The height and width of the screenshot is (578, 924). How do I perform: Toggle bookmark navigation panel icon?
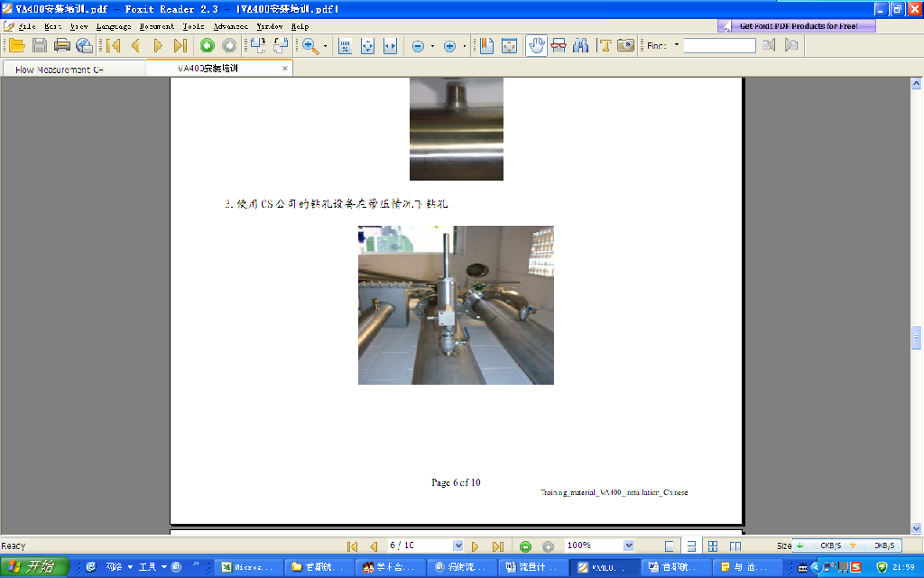coord(486,45)
